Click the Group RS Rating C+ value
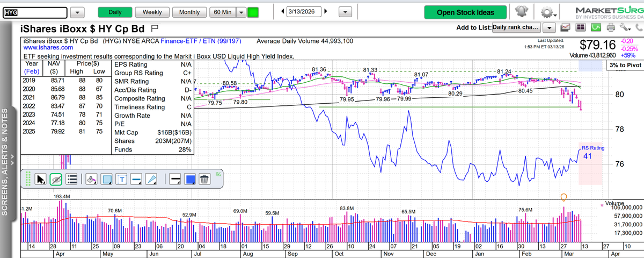Viewport: 644px width, 258px height. pos(187,73)
